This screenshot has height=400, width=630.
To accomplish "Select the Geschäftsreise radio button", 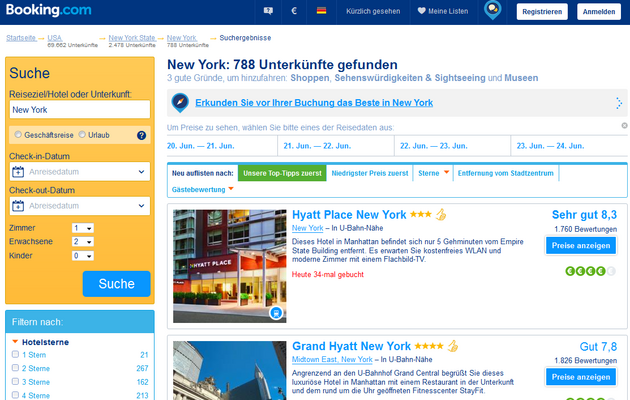I will point(18,135).
